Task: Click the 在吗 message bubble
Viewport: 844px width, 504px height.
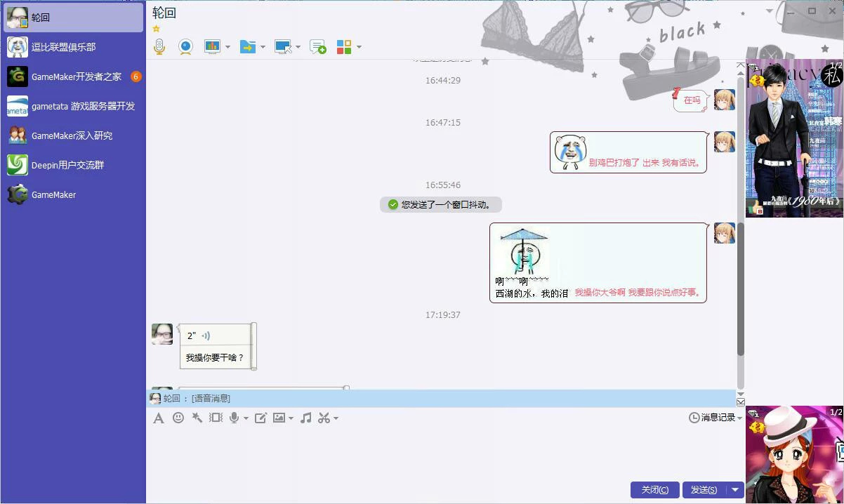Action: [692, 100]
